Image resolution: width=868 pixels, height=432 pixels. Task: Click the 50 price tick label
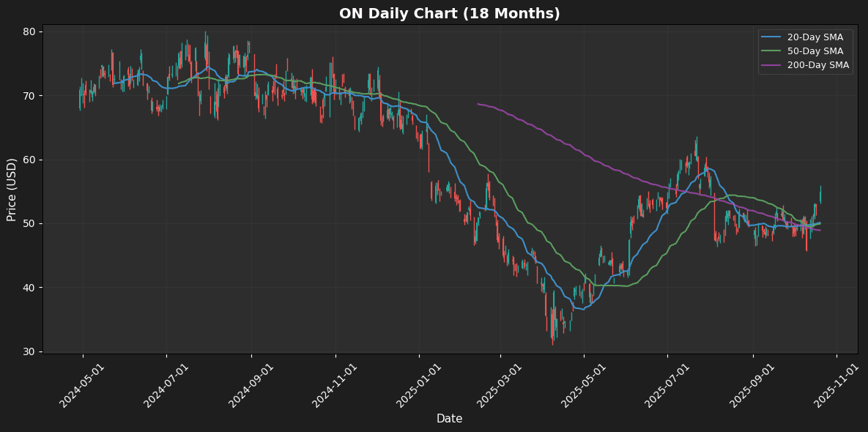pyautogui.click(x=29, y=224)
